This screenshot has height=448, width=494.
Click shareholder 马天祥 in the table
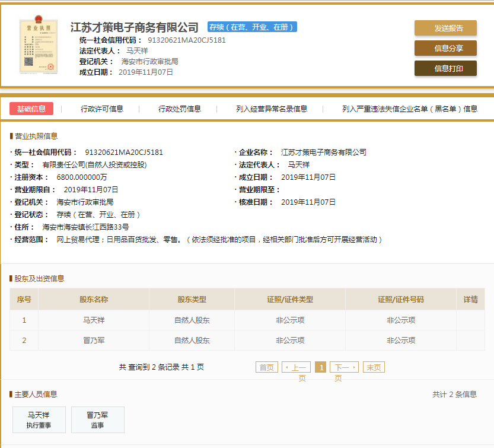[x=94, y=320]
